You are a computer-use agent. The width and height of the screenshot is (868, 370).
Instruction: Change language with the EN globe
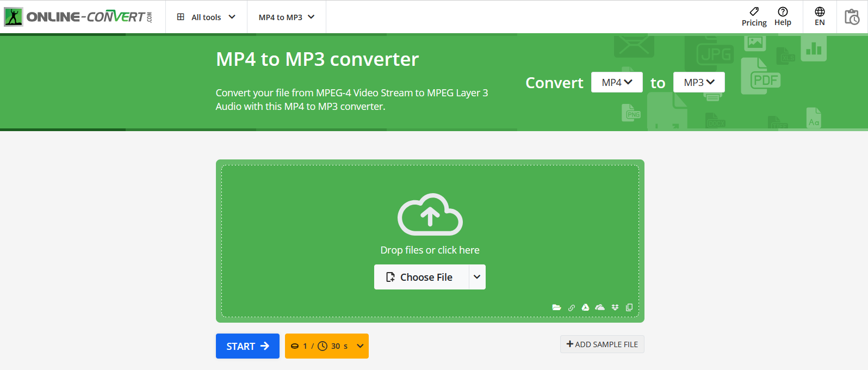tap(820, 17)
